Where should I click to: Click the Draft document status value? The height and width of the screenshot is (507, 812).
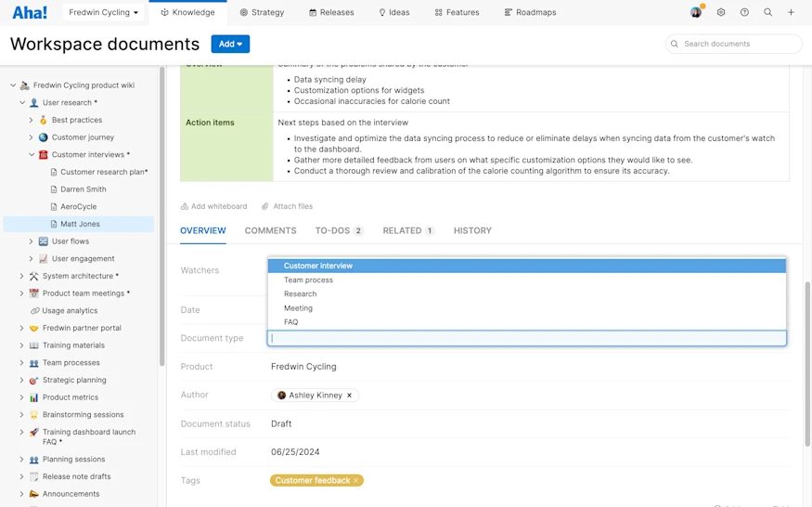(281, 423)
